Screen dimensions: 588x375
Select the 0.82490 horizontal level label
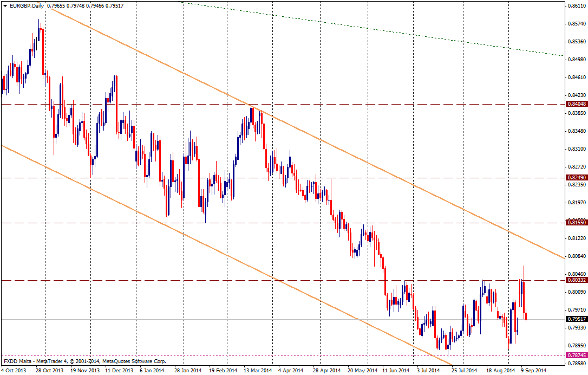[575, 178]
